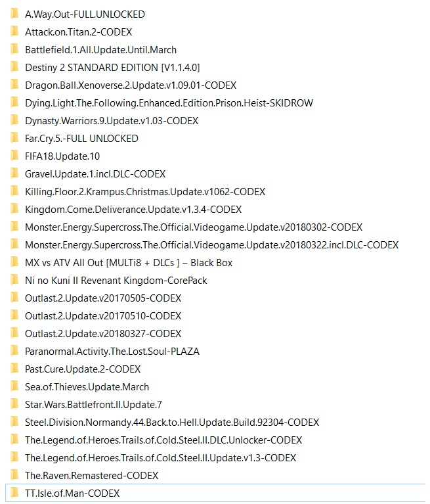Image resolution: width=430 pixels, height=504 pixels.
Task: Click folder icon beside Cold.Steel.II.DLC.Unlocker-CODEX
Action: click(14, 440)
